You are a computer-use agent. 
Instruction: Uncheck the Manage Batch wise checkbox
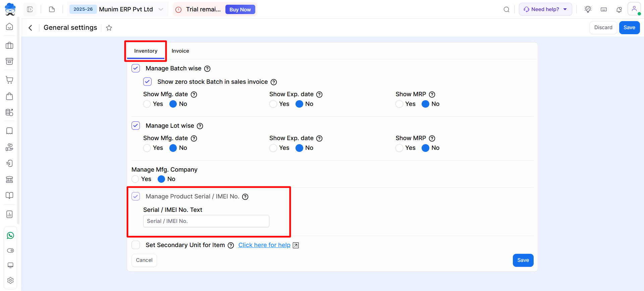click(x=136, y=68)
